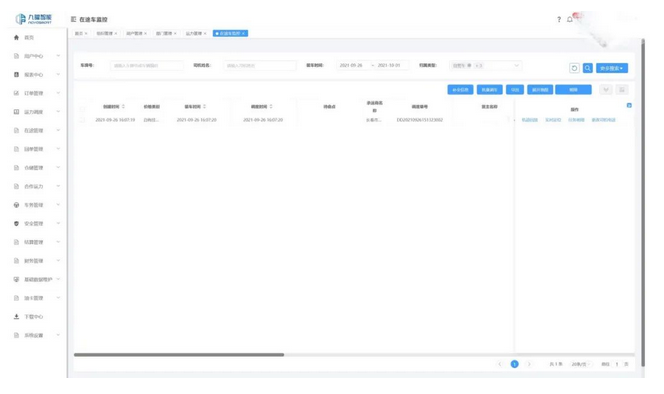Go to next page arrow in pagination
The height and width of the screenshot is (394, 664).
[529, 364]
